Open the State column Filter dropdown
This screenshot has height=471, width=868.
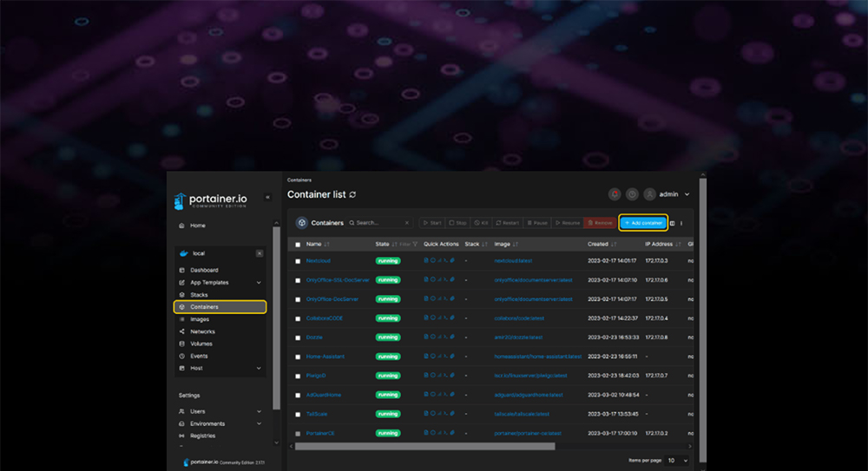409,244
